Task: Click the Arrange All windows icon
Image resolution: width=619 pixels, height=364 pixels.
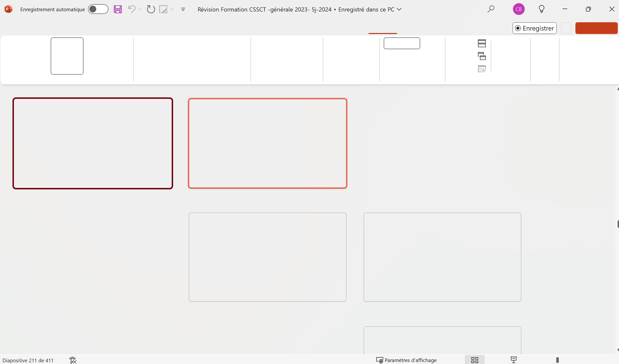Action: [482, 44]
